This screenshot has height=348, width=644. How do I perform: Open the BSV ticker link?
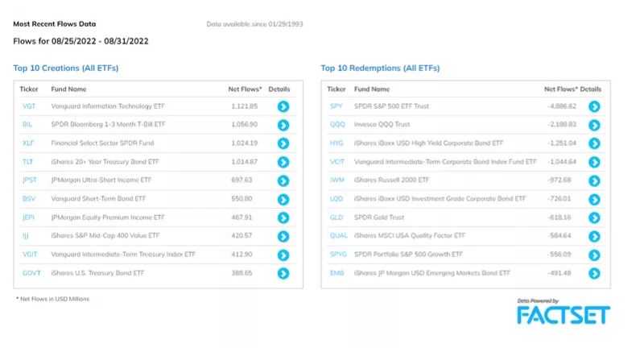29,198
